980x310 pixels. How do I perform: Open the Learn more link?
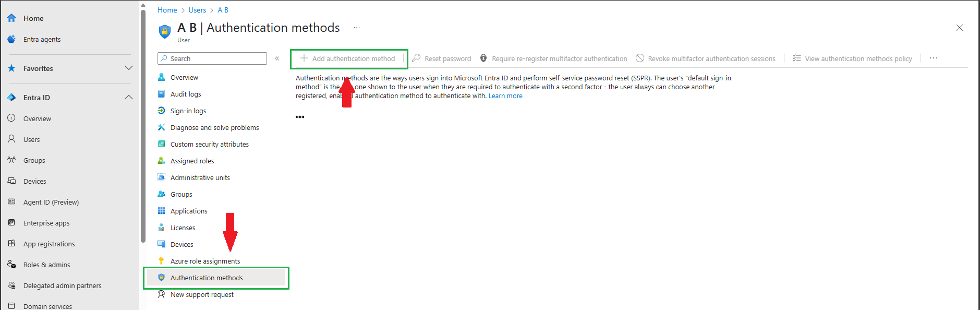505,96
